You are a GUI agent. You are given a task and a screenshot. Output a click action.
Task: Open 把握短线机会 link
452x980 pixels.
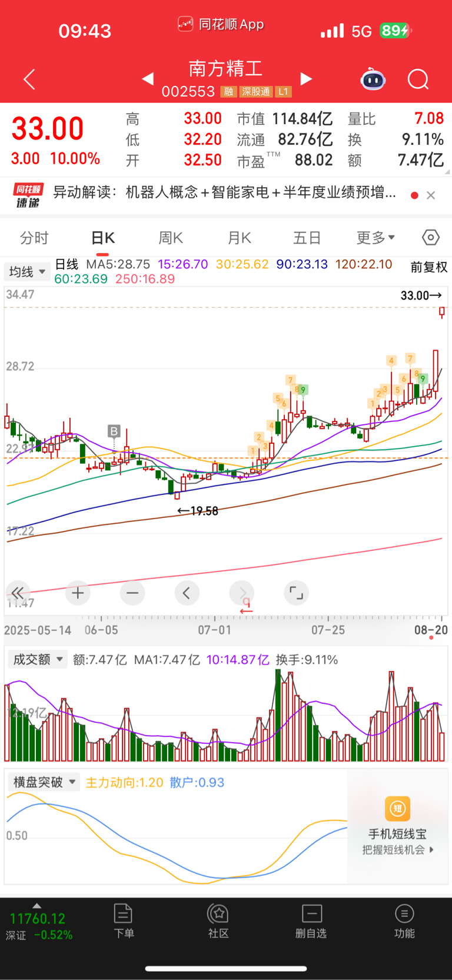pyautogui.click(x=398, y=849)
